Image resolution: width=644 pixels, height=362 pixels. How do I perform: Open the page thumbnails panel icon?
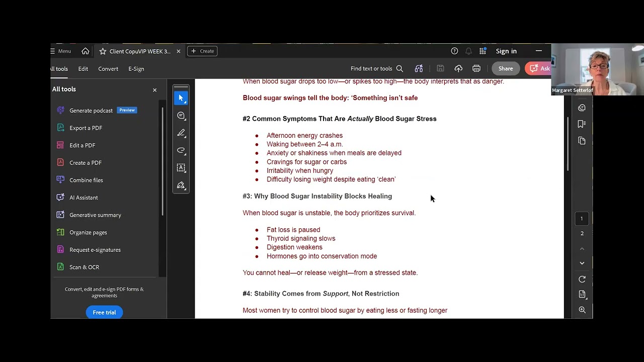tap(582, 141)
